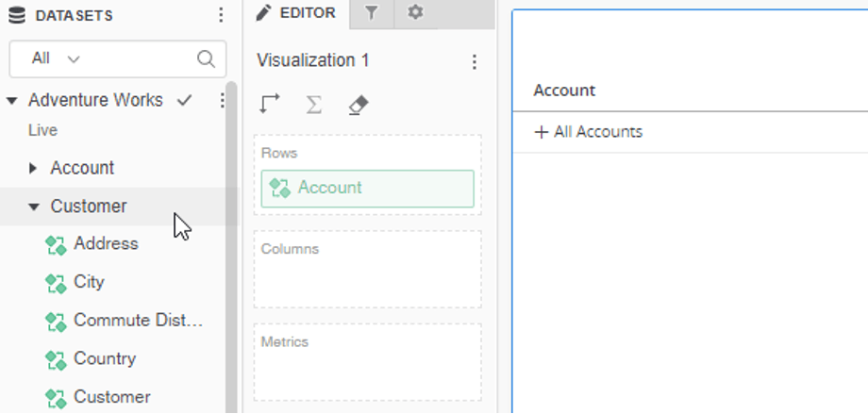Collapse the Adventure Works dataset
Viewport: 868px width, 414px height.
coord(12,100)
